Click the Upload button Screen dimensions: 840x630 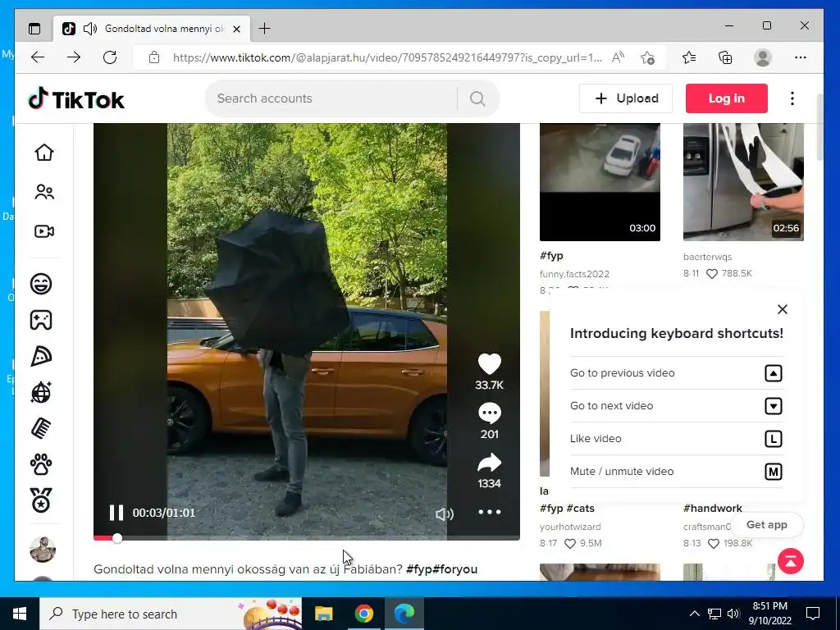626,98
